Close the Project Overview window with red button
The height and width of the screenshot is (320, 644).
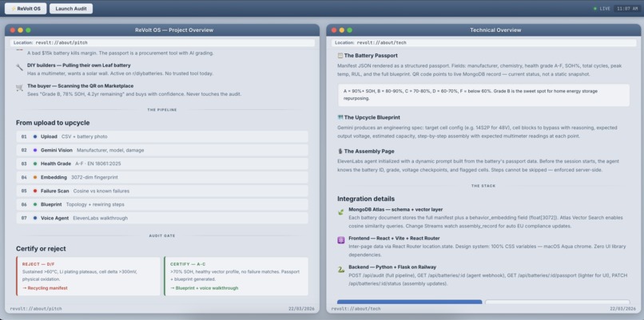click(12, 30)
